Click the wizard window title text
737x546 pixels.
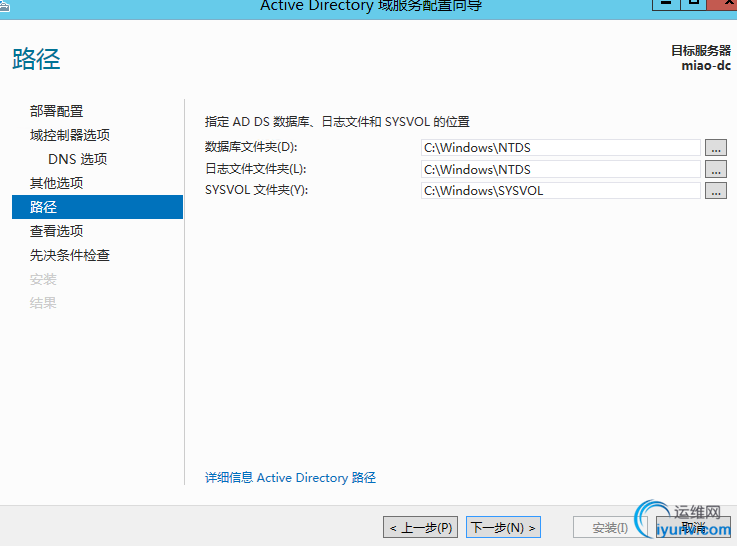pyautogui.click(x=371, y=6)
